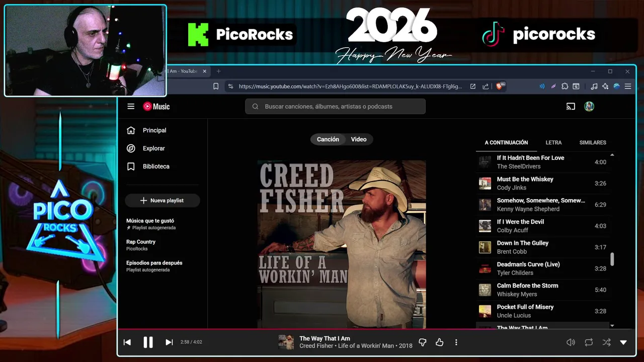Viewport: 644px width, 362px height.
Task: Skip to the next track
Action: coord(169,342)
